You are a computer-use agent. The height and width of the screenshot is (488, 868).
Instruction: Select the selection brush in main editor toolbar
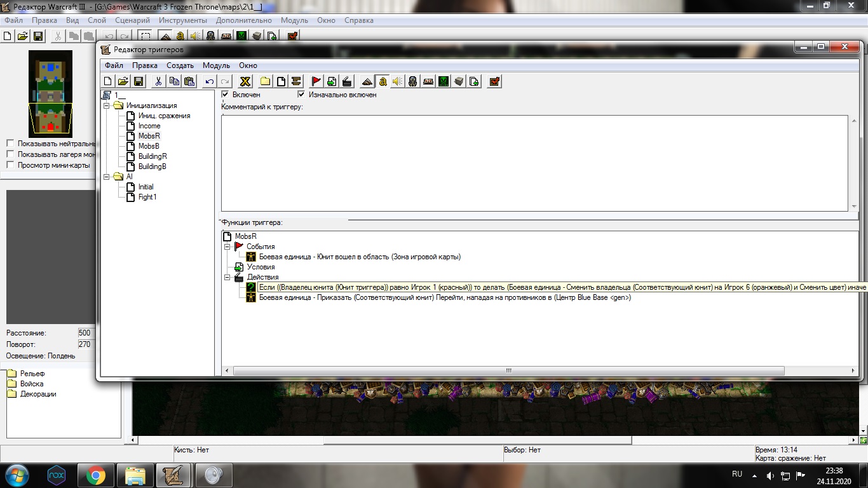pos(145,36)
